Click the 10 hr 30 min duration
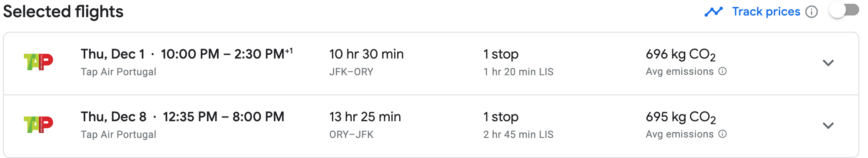The image size is (868, 158). [366, 54]
